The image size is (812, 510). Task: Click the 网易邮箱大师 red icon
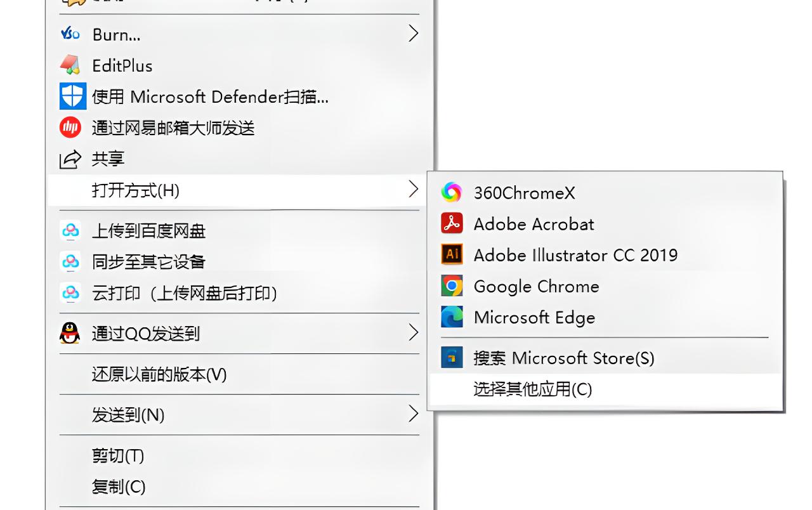(71, 128)
